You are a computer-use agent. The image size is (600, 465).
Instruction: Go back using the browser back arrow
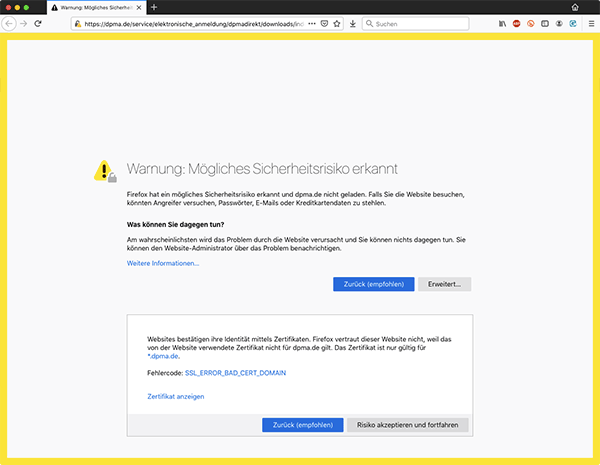coord(9,24)
